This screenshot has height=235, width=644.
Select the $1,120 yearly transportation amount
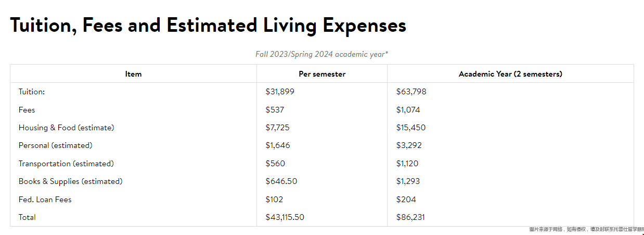[x=407, y=164]
